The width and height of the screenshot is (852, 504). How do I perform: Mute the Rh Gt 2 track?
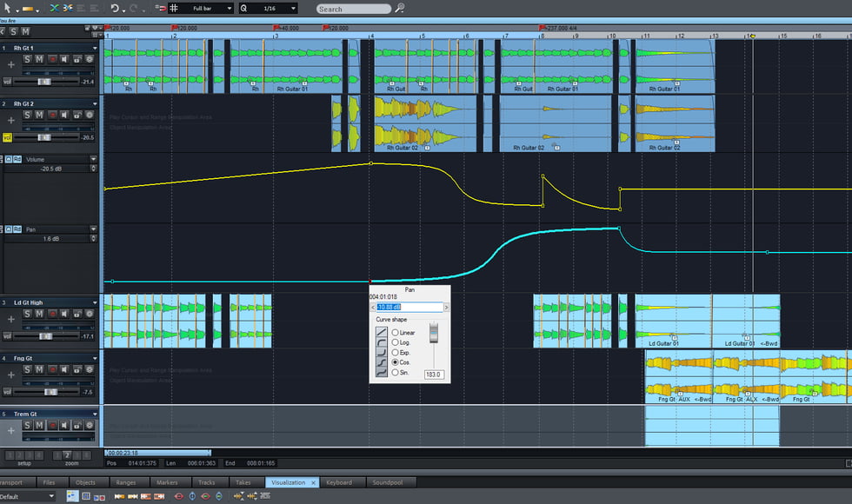coord(39,115)
